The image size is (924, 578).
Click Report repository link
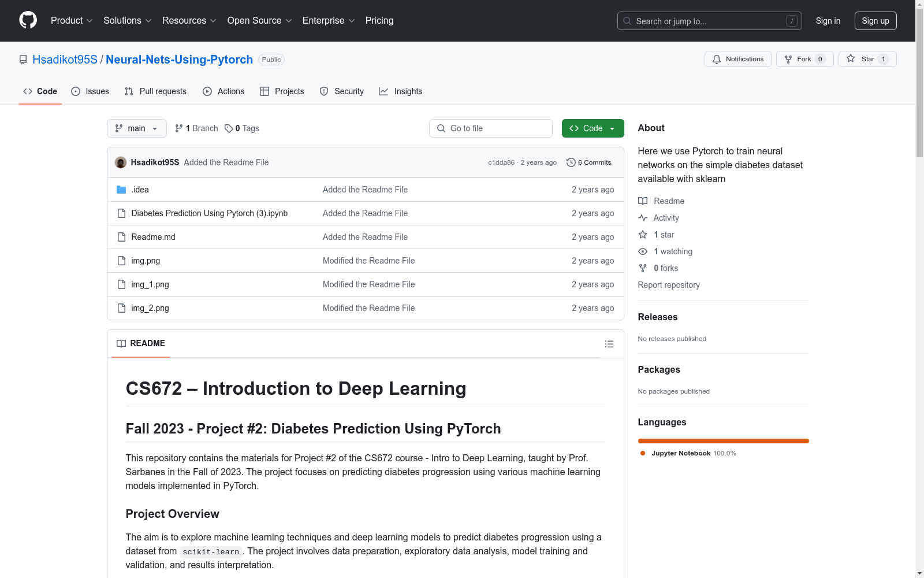tap(669, 285)
